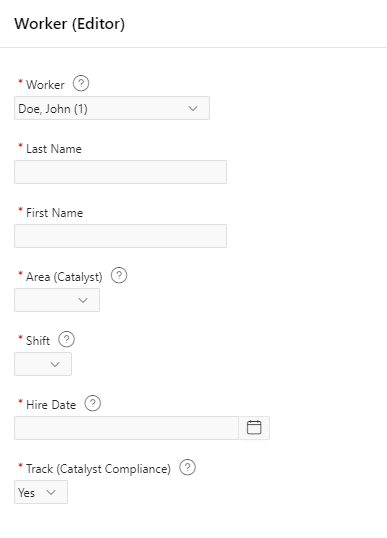Click the Area (Catalyst) label text
Image resolution: width=387 pixels, height=538 pixels.
64,277
